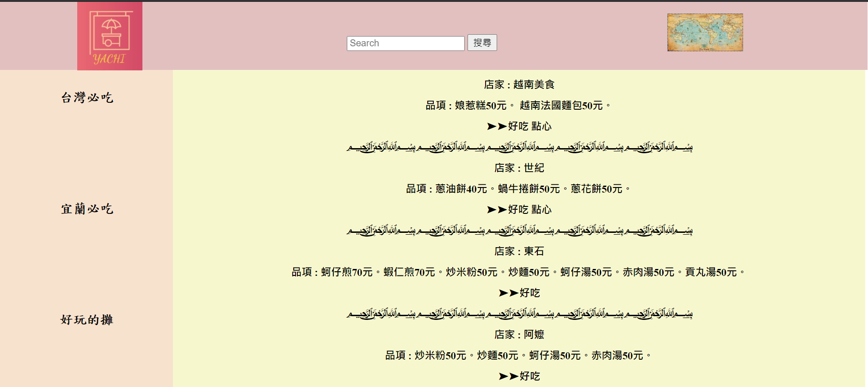Select the text 店家 : 東石
The image size is (868, 387).
point(519,251)
